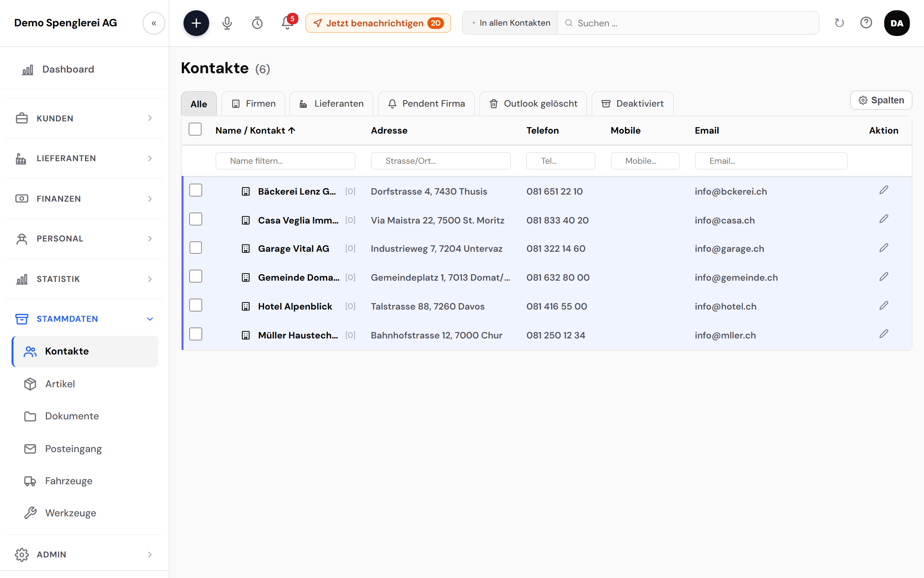Expand the ADMIN sidebar section
The image size is (924, 578).
[x=84, y=555]
